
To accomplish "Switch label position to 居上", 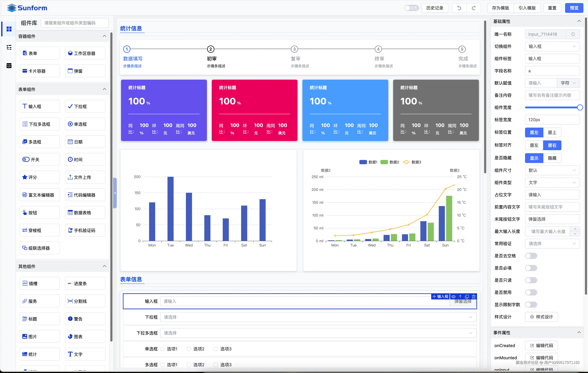I will click(552, 132).
